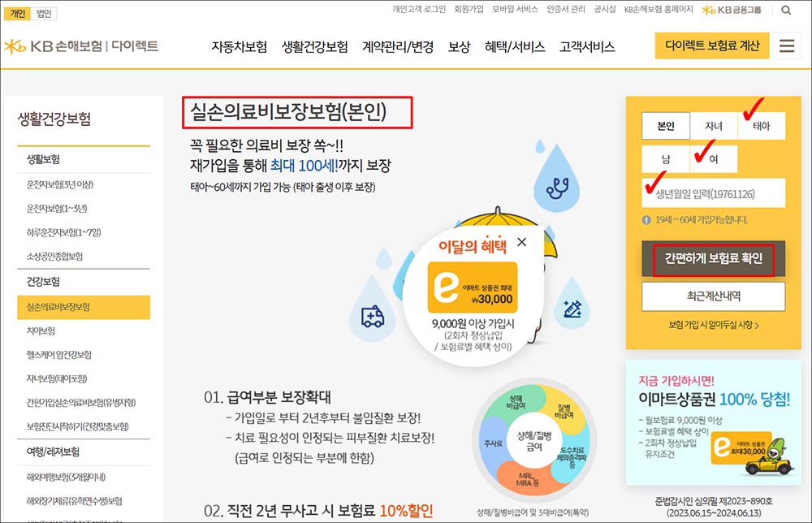Select 본인 insured type
This screenshot has width=812, height=523.
pyautogui.click(x=666, y=125)
